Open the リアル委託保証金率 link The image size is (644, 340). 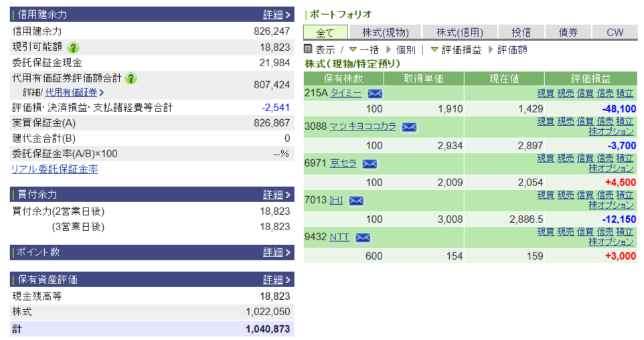[54, 169]
